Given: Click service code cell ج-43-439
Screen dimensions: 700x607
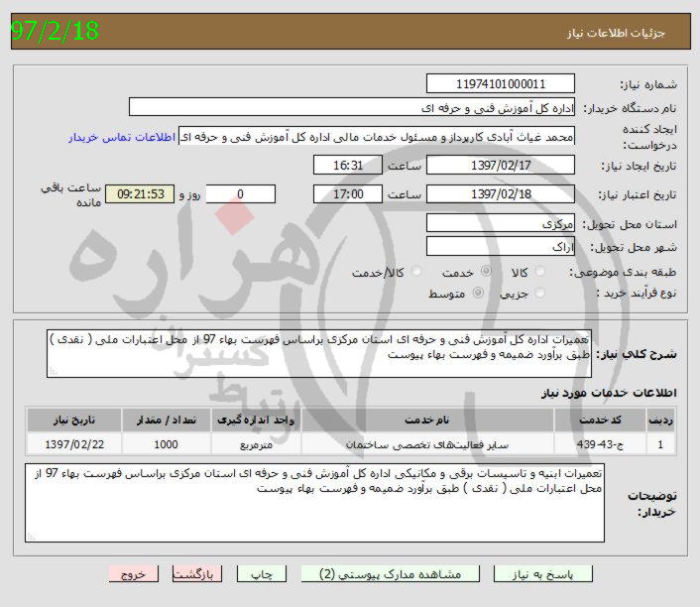Looking at the screenshot, I should (600, 444).
